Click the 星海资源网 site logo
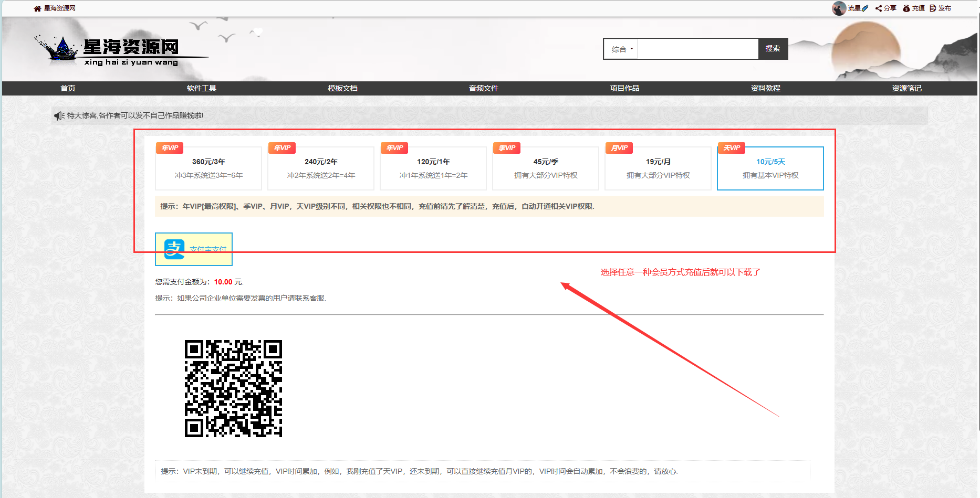This screenshot has height=498, width=980. click(121, 51)
